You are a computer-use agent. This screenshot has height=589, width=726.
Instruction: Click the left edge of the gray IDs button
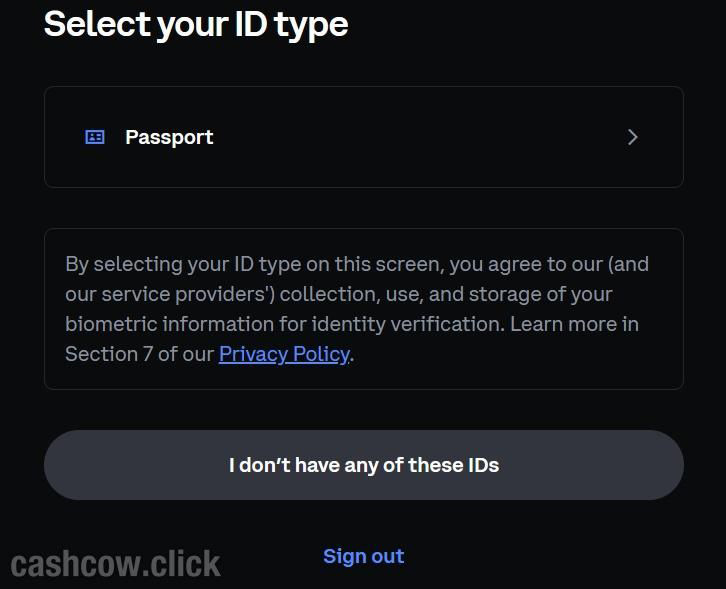[62, 465]
